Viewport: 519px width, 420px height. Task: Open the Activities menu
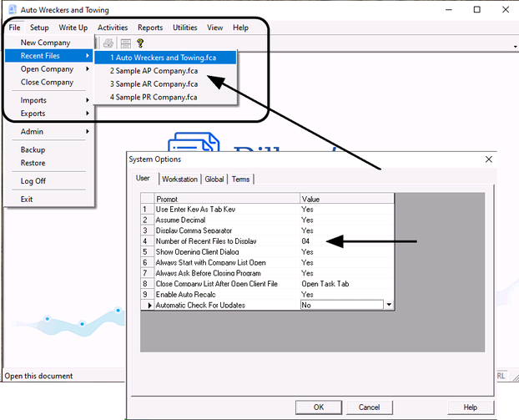click(x=113, y=28)
